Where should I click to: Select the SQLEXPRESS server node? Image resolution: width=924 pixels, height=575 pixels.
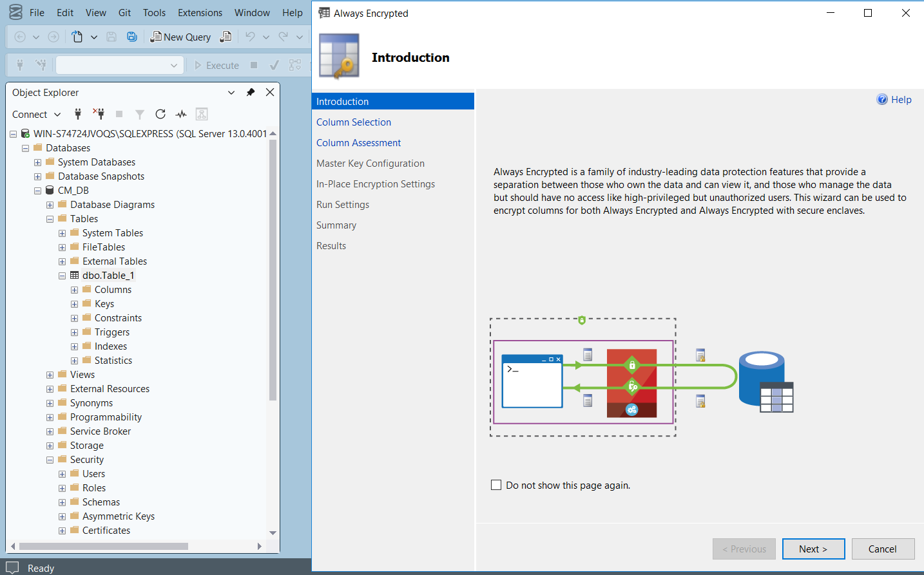click(150, 134)
